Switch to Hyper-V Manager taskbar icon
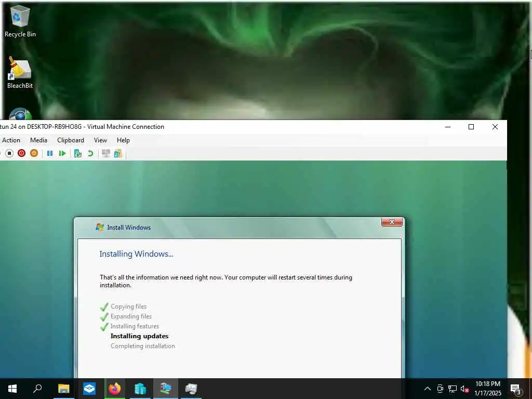The height and width of the screenshot is (399, 532). click(x=140, y=389)
